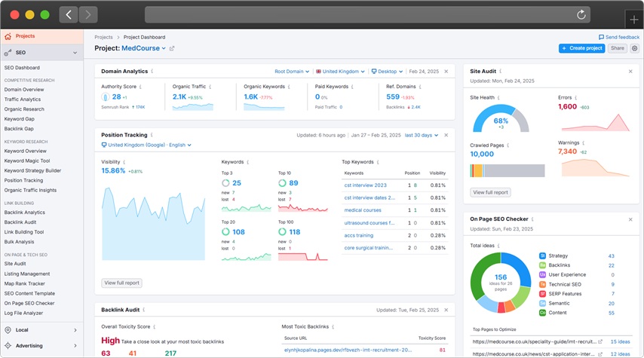The width and height of the screenshot is (644, 358).
Task: Open Keyword Magic Tool in sidebar
Action: (x=27, y=161)
